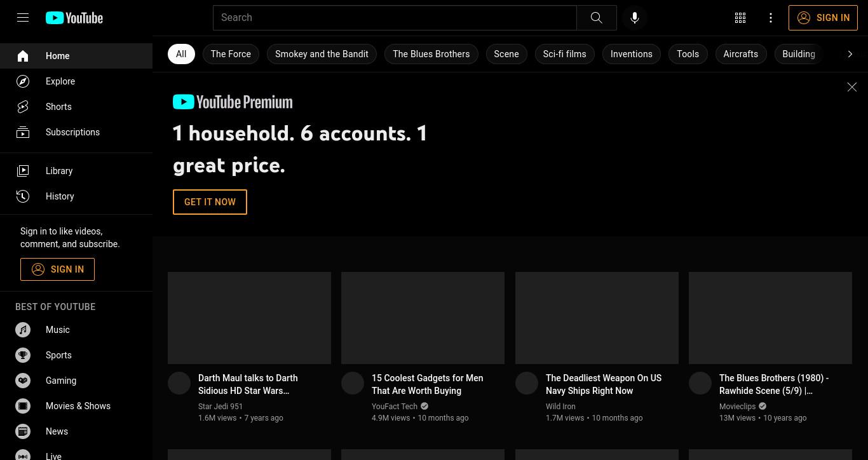Focus the Search input field
The image size is (868, 460).
(395, 18)
